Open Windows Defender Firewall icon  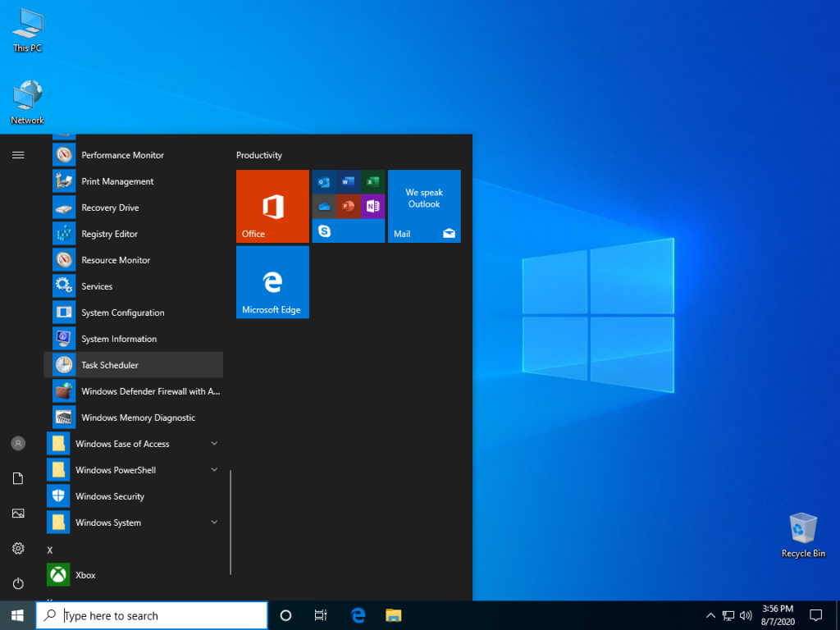pyautogui.click(x=64, y=391)
